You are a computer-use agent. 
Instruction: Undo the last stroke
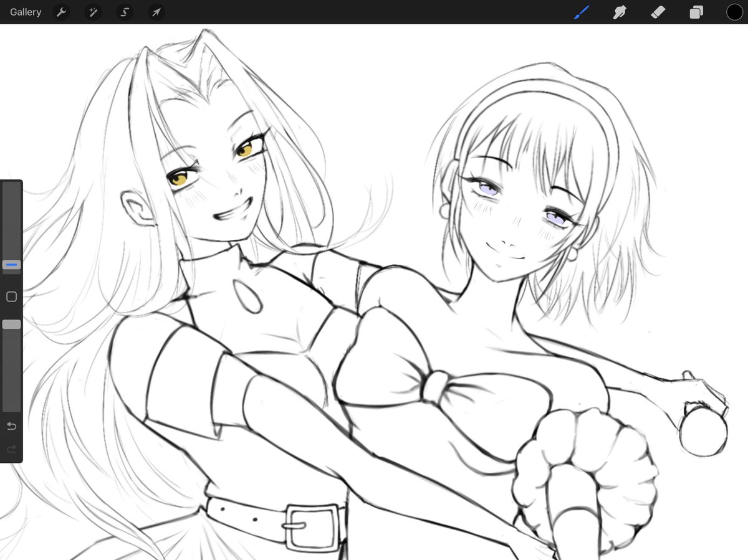11,426
